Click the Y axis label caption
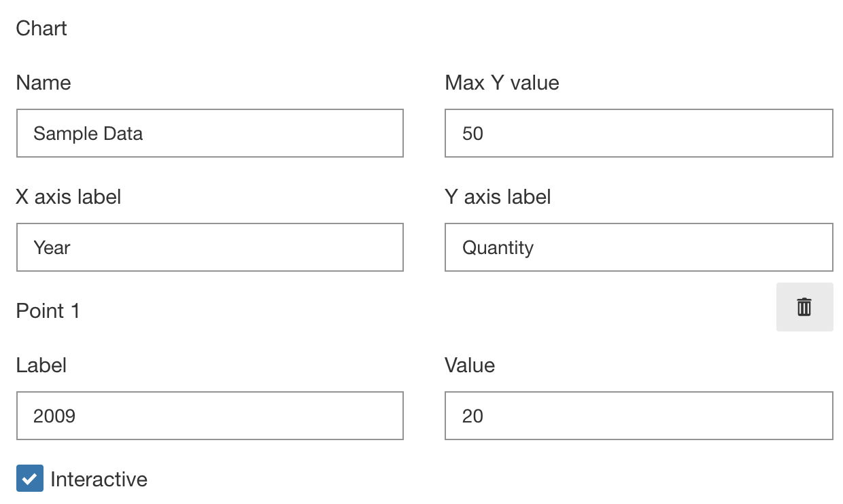 [498, 196]
